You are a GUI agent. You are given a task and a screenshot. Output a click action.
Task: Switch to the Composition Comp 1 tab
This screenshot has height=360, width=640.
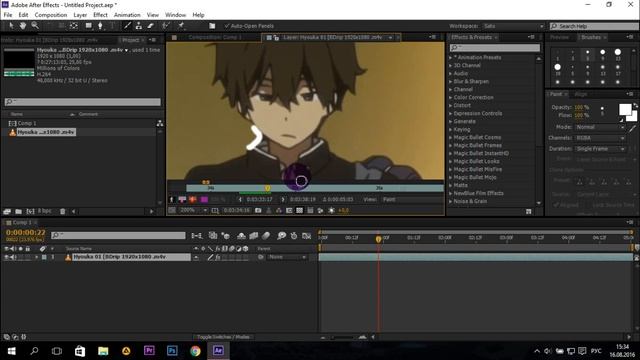coord(215,37)
